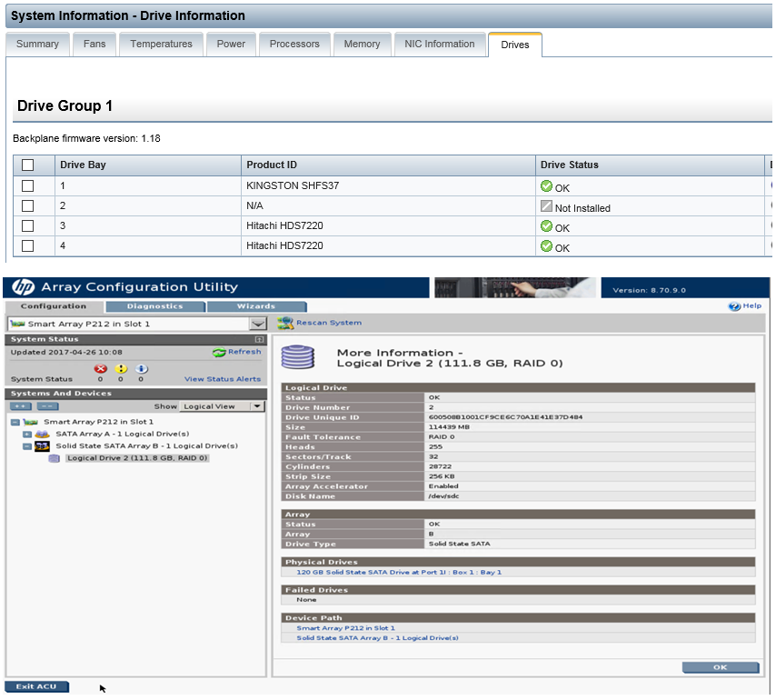Open the Show Logical View dropdown

[257, 406]
